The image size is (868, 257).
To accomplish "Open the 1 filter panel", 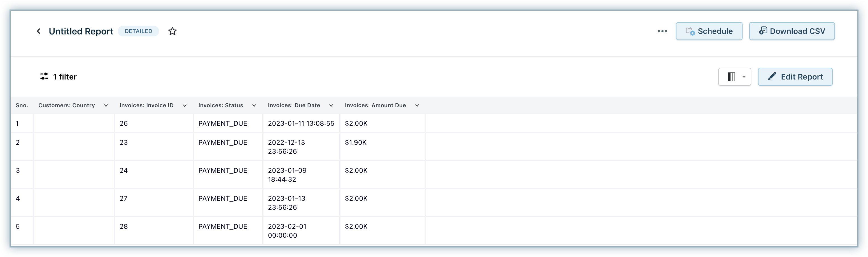I will (x=59, y=77).
